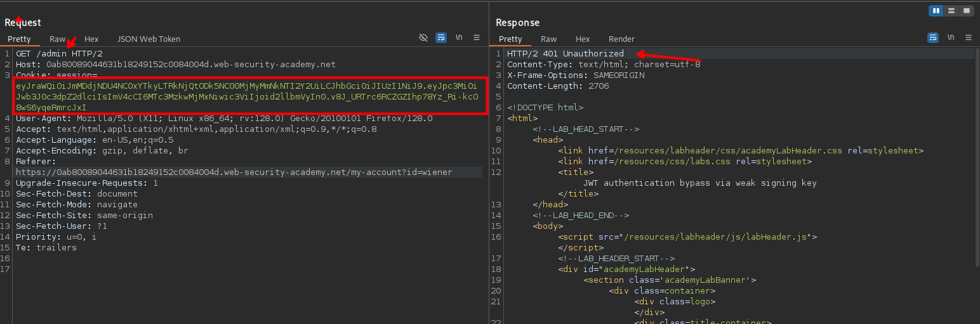Toggle word wrap icon in Request panel
Screen dimensions: 980x324
click(441, 38)
